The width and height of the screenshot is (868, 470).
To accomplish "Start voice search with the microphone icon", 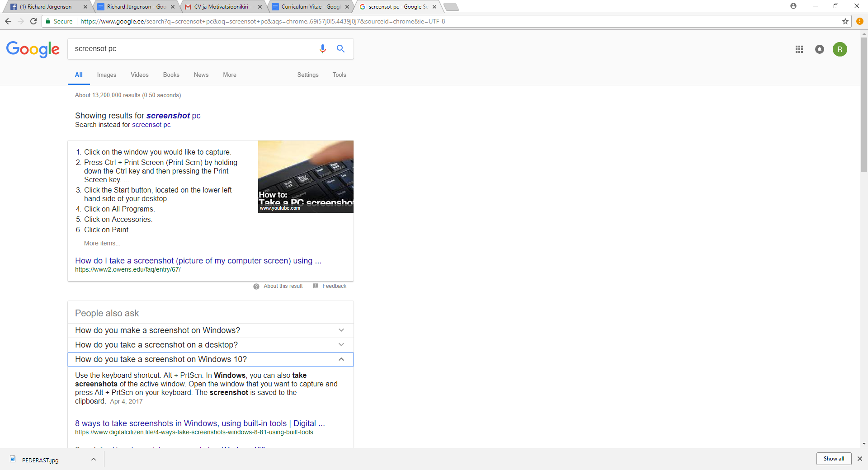I will click(323, 49).
